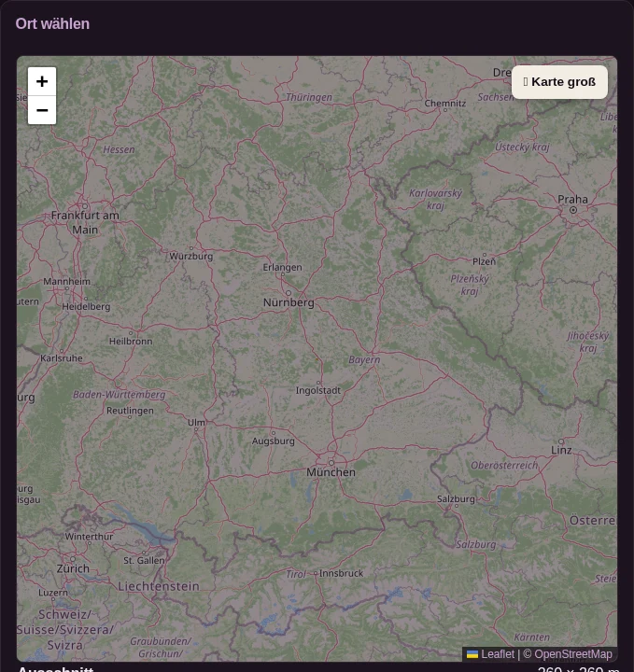Click the Liechtenstein label
Screen dimensions: 634x672
coord(159,586)
